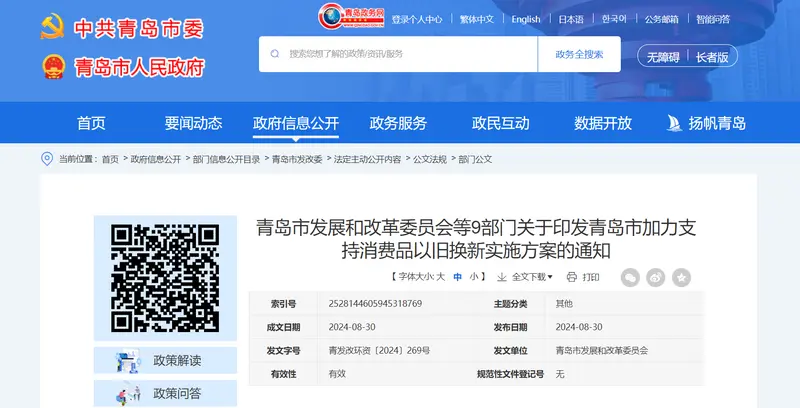The height and width of the screenshot is (408, 800).
Task: Go to 公文法规 in breadcrumb
Action: click(x=430, y=159)
